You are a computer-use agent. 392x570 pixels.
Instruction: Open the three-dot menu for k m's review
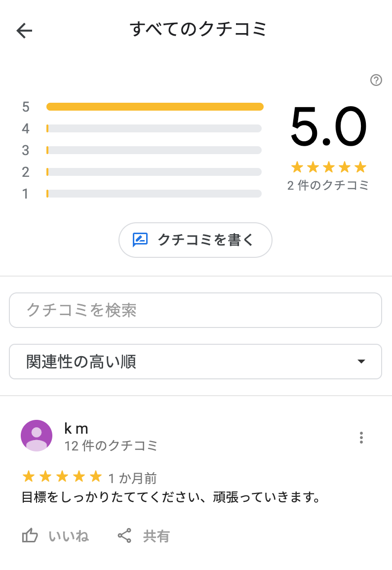[x=361, y=438]
